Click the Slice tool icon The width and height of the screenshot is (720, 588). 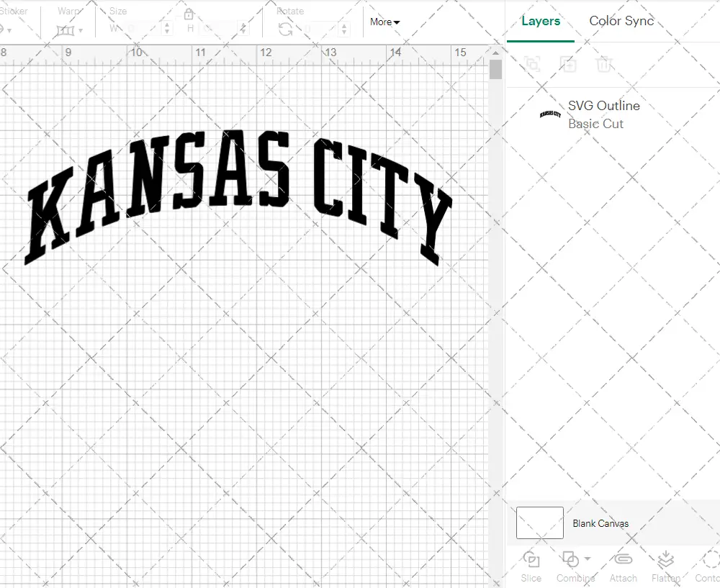531,560
